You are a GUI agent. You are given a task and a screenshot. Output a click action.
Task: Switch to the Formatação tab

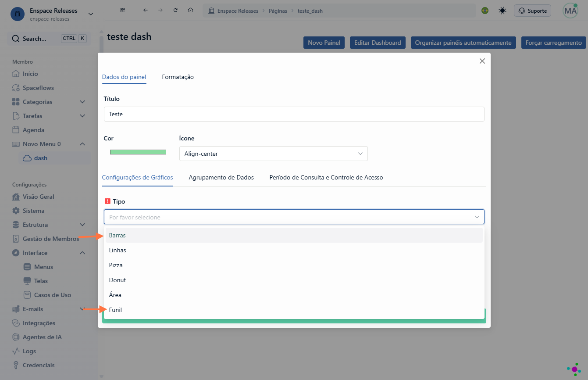click(178, 77)
